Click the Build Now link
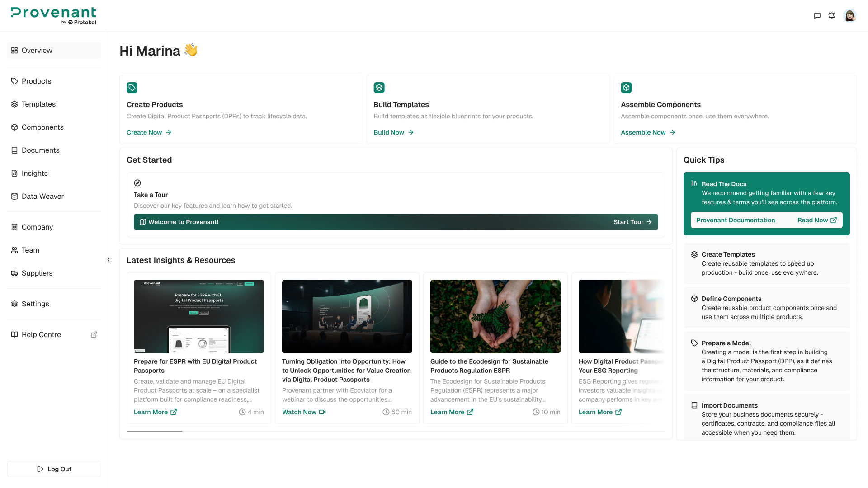 (393, 132)
